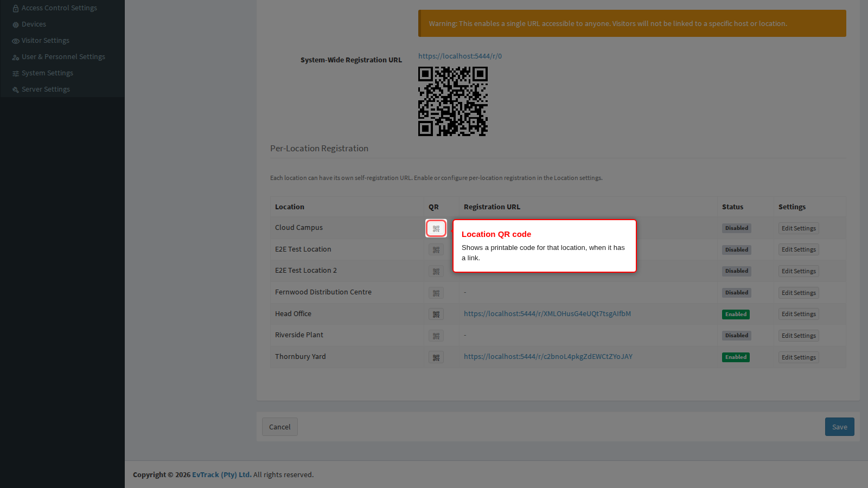
Task: Click the Location column header
Action: click(x=290, y=207)
